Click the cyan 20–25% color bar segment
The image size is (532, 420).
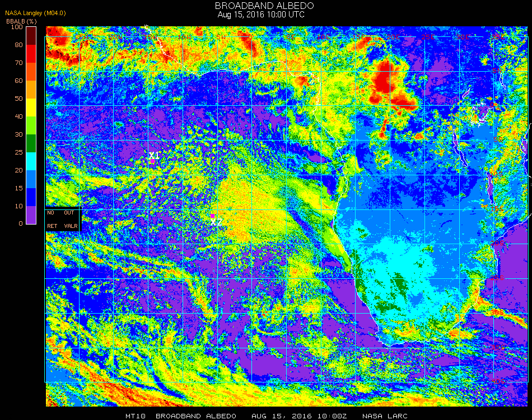(31, 161)
